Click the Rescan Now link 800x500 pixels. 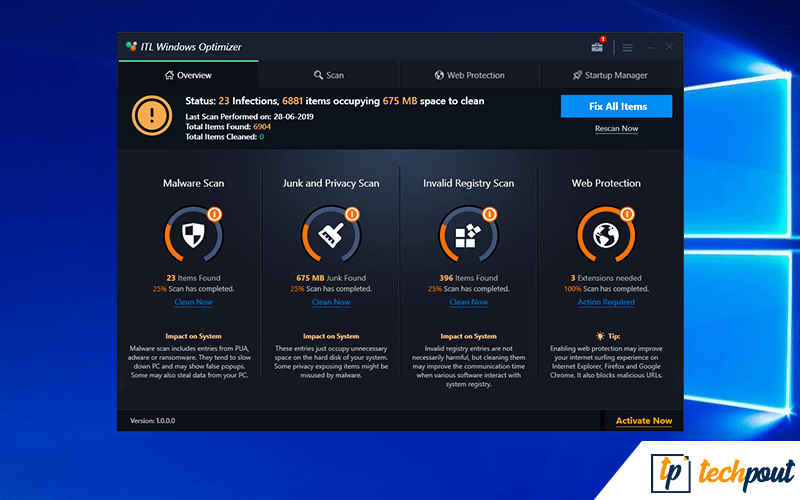(x=616, y=129)
